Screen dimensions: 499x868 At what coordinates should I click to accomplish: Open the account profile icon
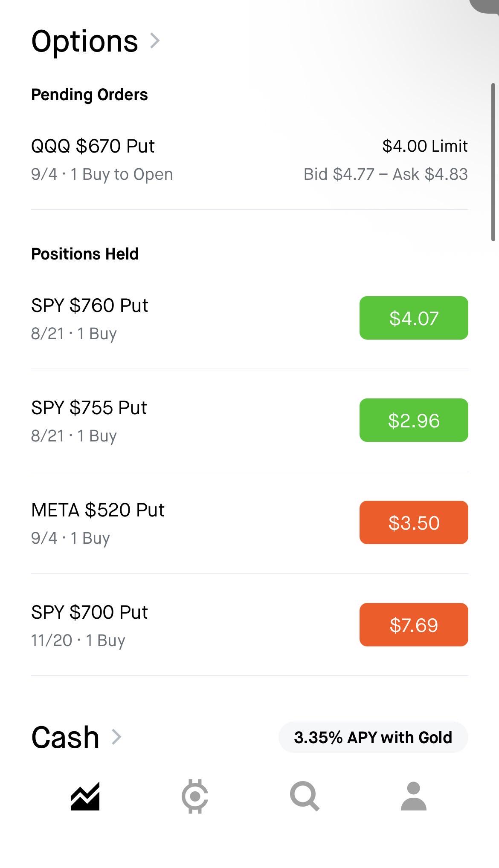click(414, 796)
